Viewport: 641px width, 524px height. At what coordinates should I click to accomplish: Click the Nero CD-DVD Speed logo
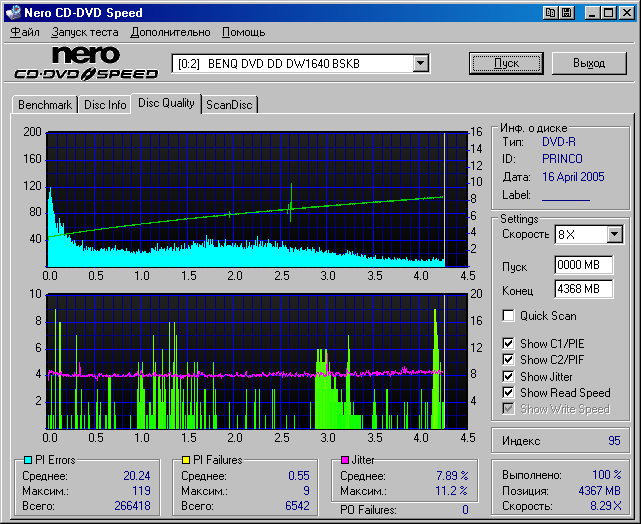(x=85, y=63)
